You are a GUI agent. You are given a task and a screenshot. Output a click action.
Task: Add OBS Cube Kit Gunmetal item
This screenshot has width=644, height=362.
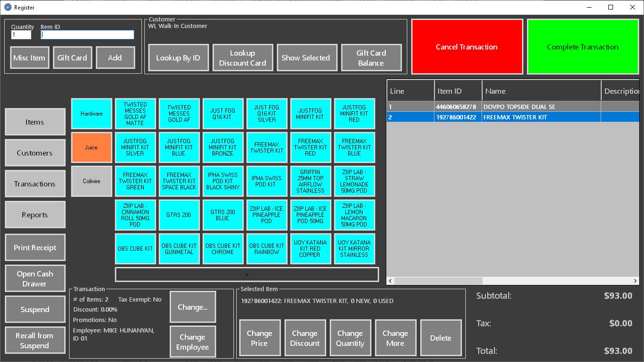[179, 249]
